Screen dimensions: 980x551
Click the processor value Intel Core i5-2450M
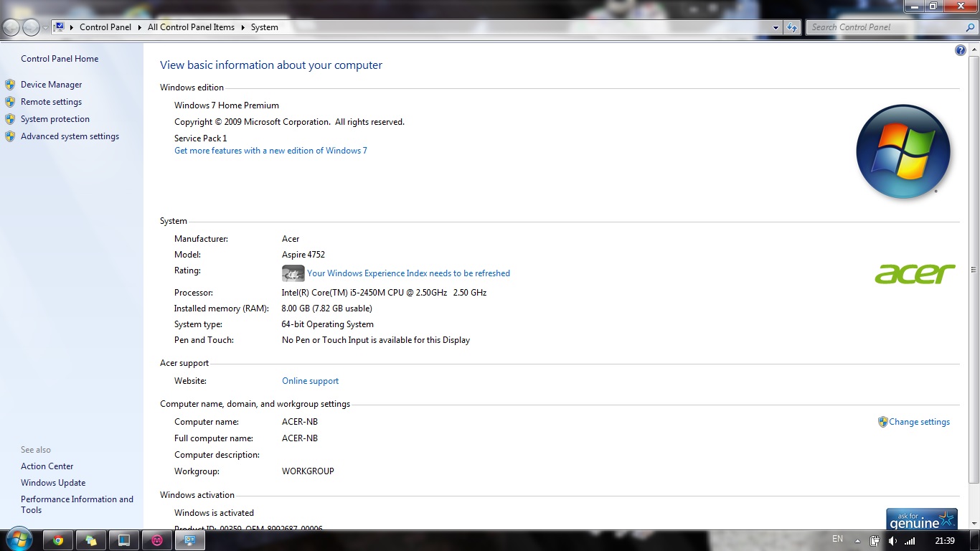[x=385, y=293]
